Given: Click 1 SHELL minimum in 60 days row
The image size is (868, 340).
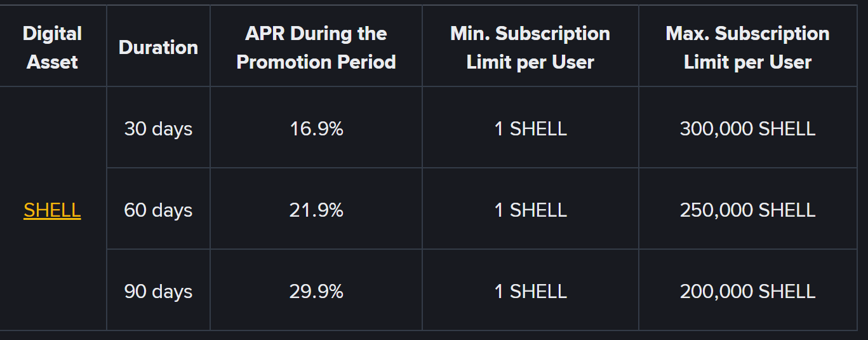Looking at the screenshot, I should pos(530,210).
